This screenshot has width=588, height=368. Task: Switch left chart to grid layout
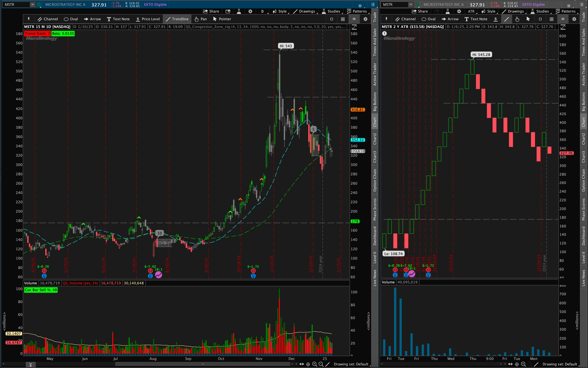(x=343, y=19)
